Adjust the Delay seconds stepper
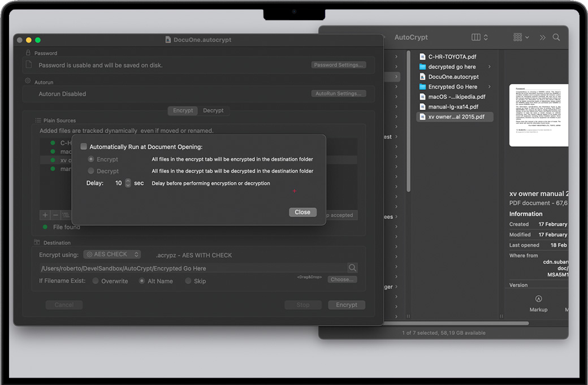Viewport: 588px width, 385px height. point(128,183)
